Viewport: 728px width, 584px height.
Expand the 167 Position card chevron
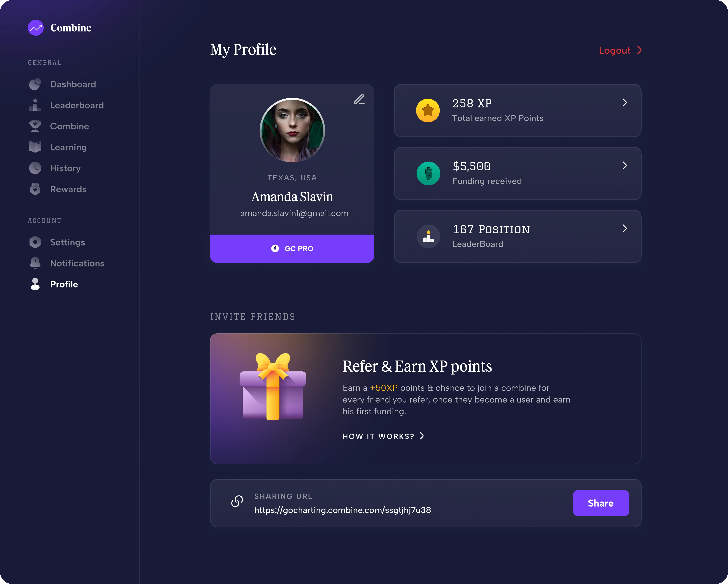(625, 229)
